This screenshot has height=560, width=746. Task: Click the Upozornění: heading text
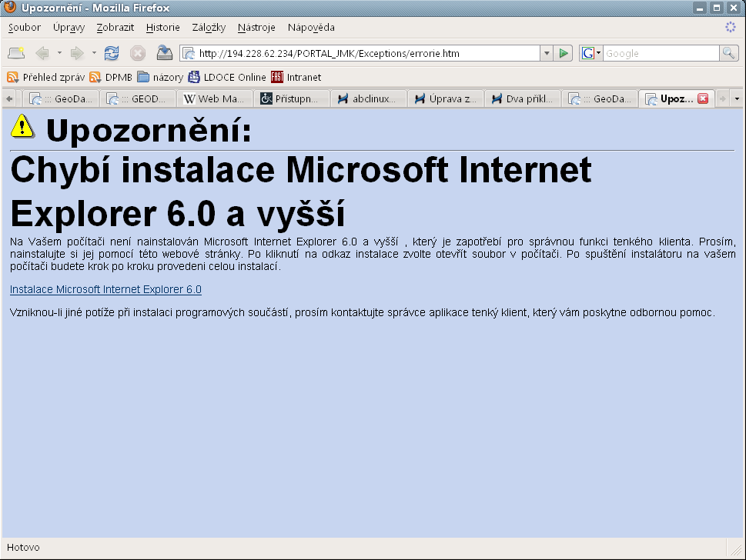[149, 130]
